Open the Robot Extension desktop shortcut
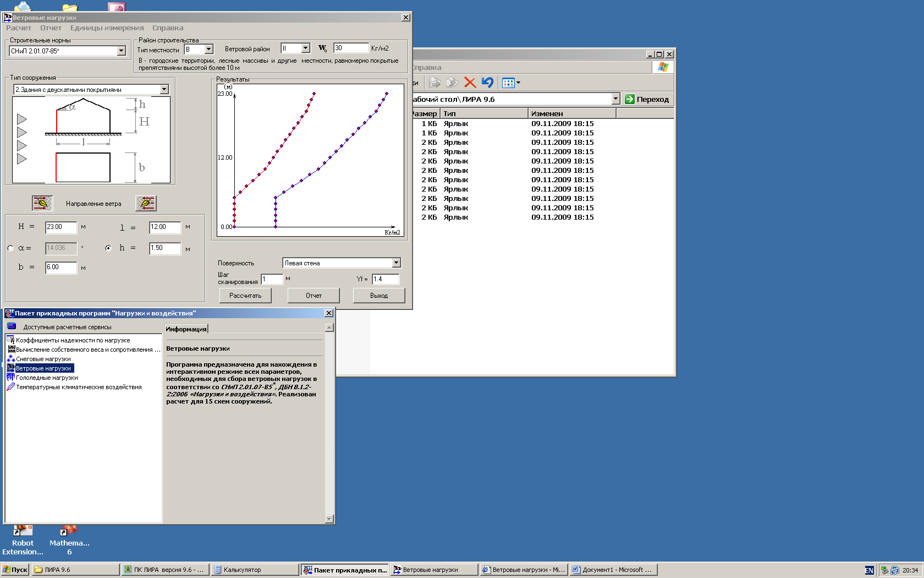 (23, 540)
